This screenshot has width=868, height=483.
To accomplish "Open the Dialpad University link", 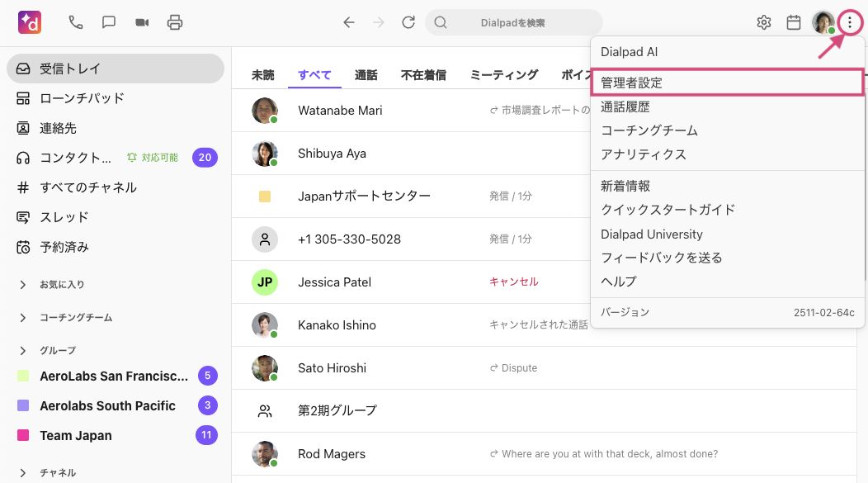I will [652, 234].
